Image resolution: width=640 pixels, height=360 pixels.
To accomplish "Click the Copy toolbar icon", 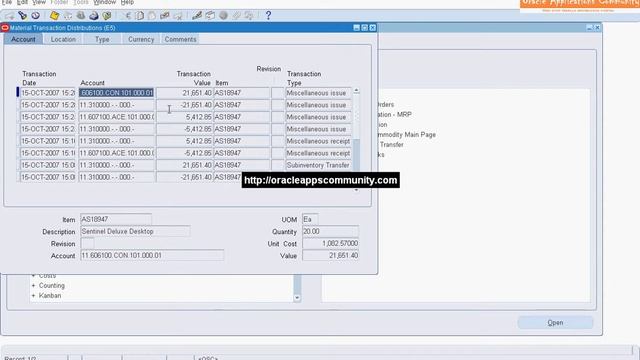I will pos(140,16).
